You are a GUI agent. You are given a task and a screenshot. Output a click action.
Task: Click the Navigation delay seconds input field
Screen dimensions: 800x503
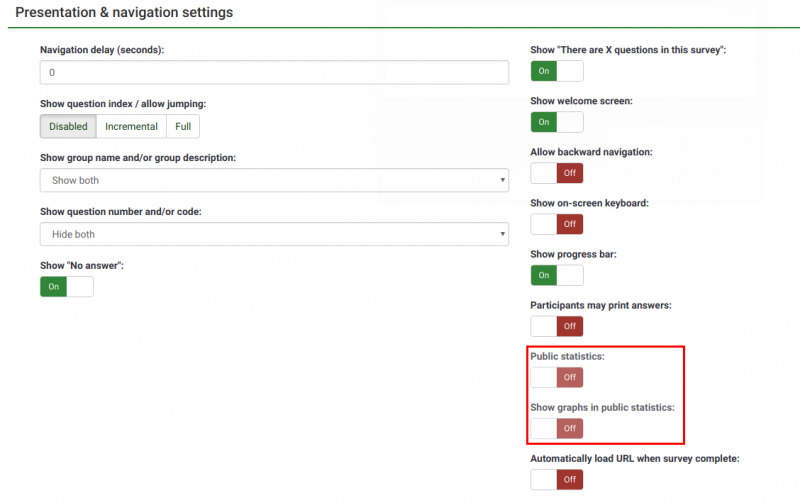tap(274, 73)
